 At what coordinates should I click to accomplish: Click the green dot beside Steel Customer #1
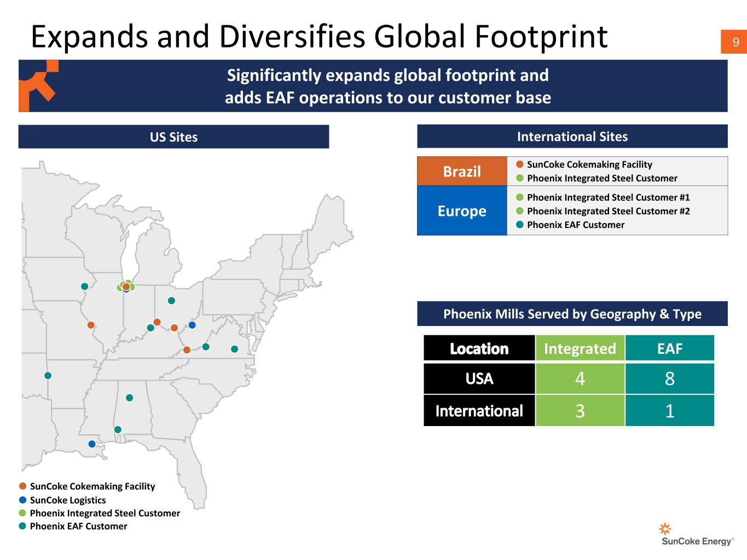click(520, 197)
